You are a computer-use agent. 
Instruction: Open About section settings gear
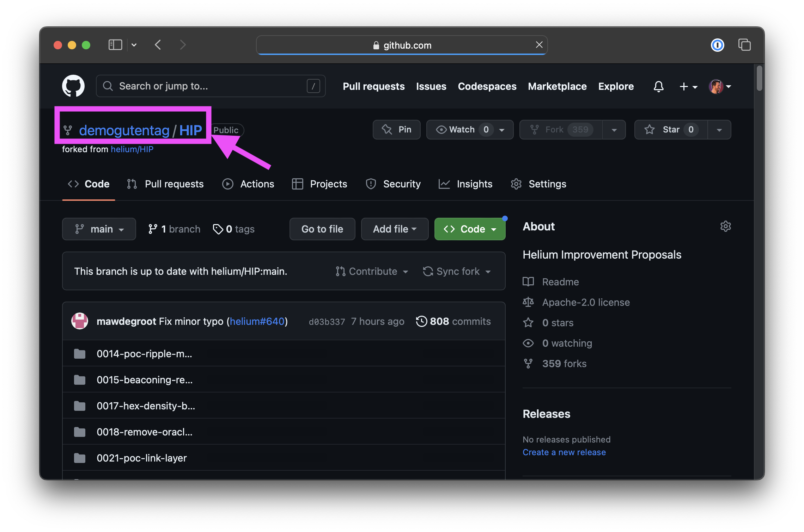[x=725, y=226]
